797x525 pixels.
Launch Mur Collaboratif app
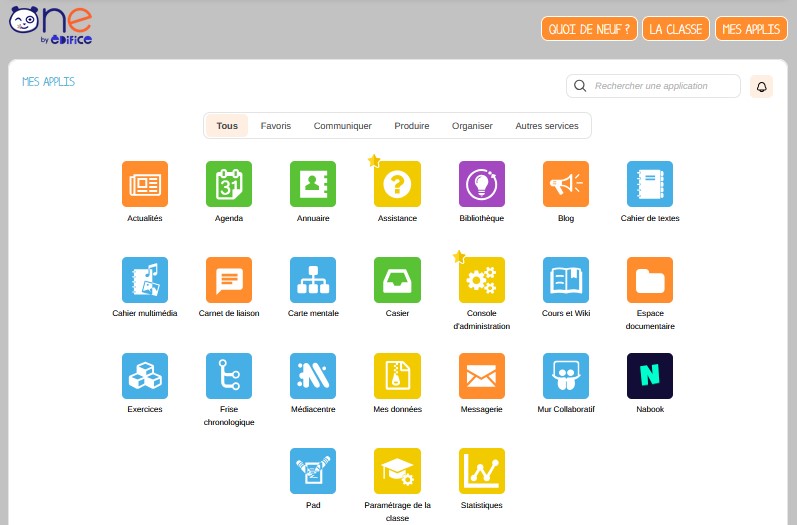click(x=566, y=376)
